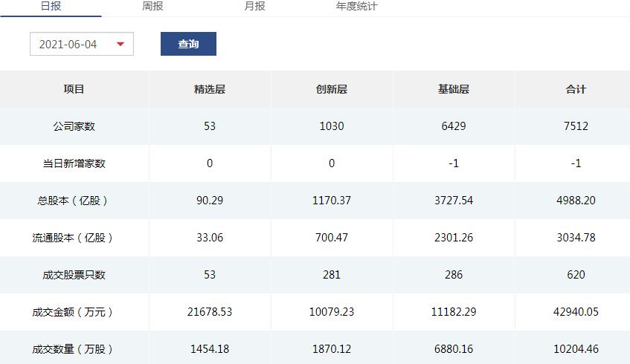This screenshot has width=630, height=364.
Task: Click the 7512 total companies cell
Action: point(576,126)
